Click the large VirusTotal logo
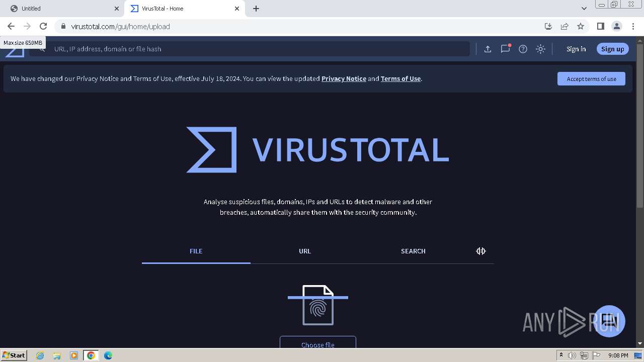Screen dimensions: 644x362 317,150
